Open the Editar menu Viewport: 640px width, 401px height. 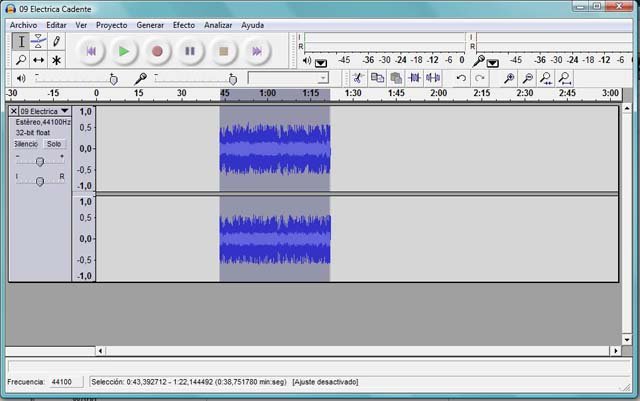click(56, 25)
